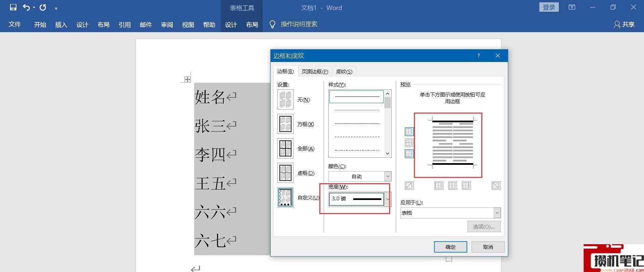The width and height of the screenshot is (644, 272).
Task: Click the 操作说明搜索 search field
Action: click(299, 24)
